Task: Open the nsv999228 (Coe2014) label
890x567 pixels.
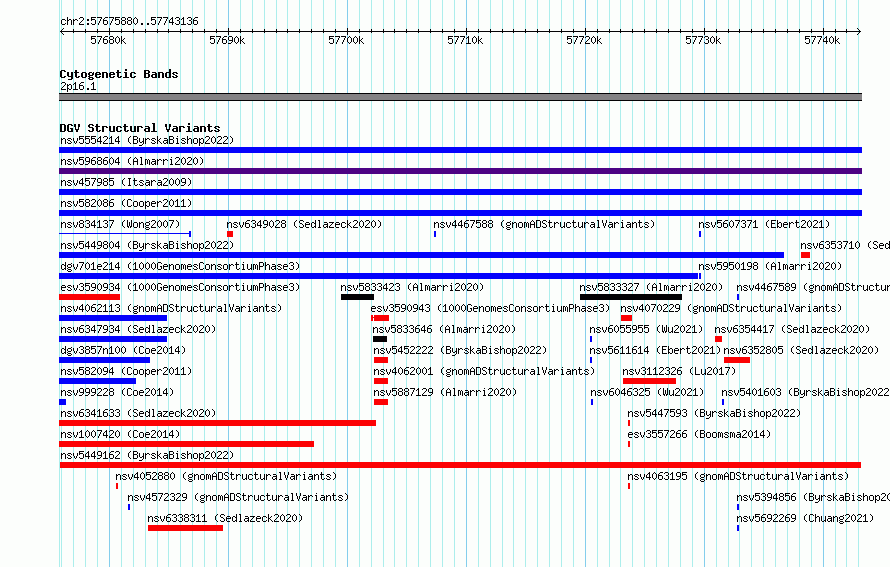Action: (117, 392)
